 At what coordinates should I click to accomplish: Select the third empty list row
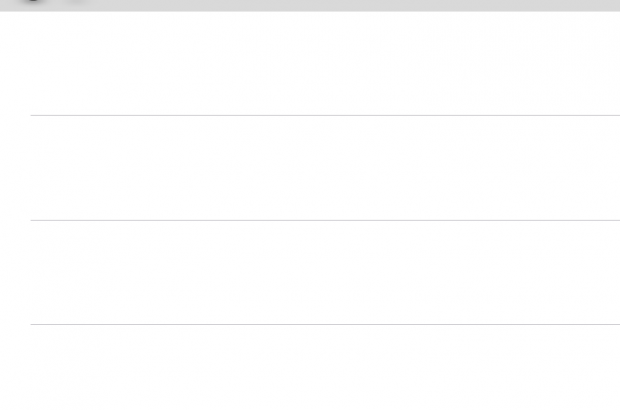coord(325,272)
